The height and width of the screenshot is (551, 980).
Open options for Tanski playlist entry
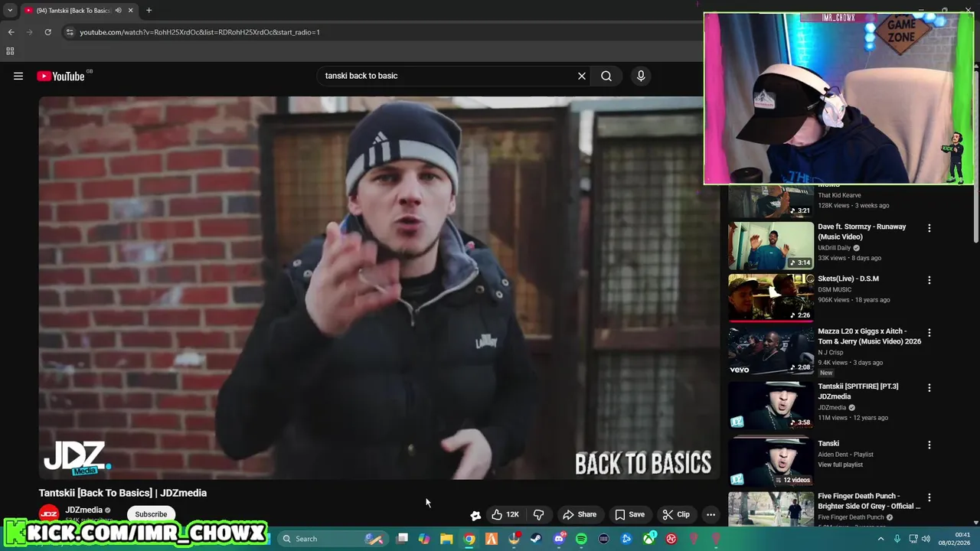coord(929,445)
